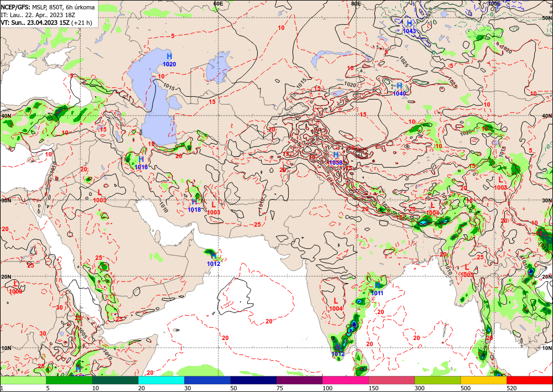Click the L 1000 low pressure label
The image size is (553, 392).
[15, 288]
